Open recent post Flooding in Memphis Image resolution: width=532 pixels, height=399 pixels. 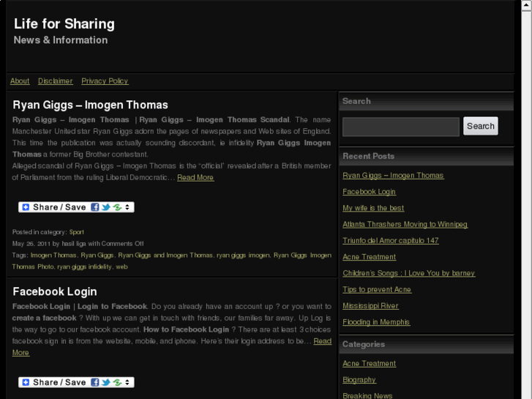tap(376, 322)
